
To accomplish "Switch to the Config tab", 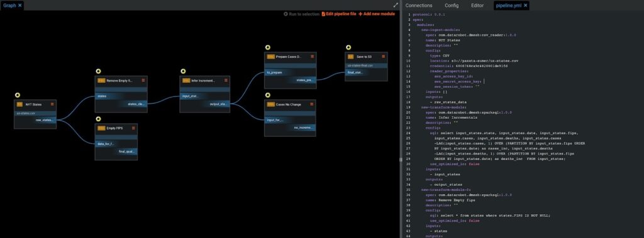I will pyautogui.click(x=452, y=5).
